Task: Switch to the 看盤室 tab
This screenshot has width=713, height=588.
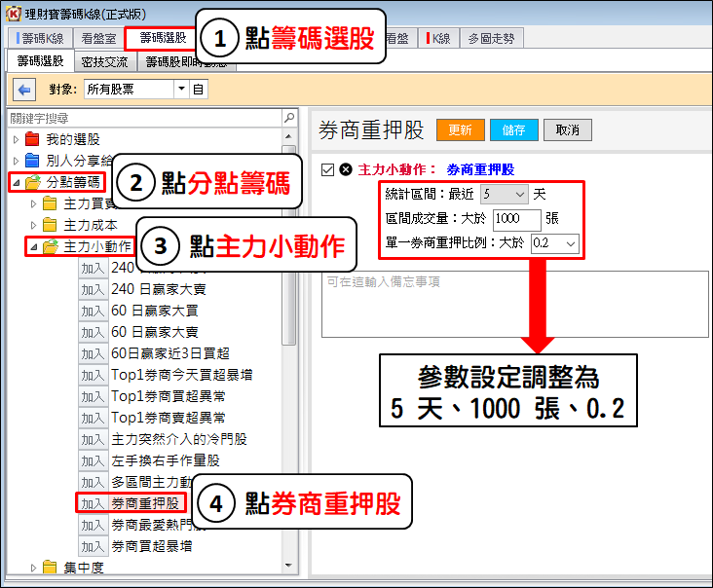Action: point(98,39)
